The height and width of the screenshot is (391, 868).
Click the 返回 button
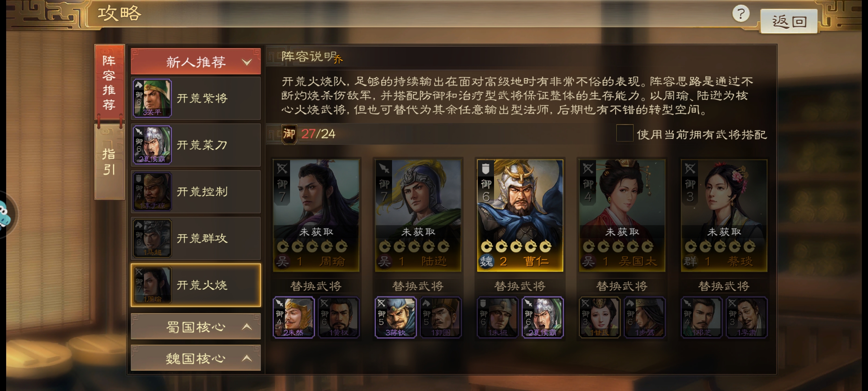point(789,22)
